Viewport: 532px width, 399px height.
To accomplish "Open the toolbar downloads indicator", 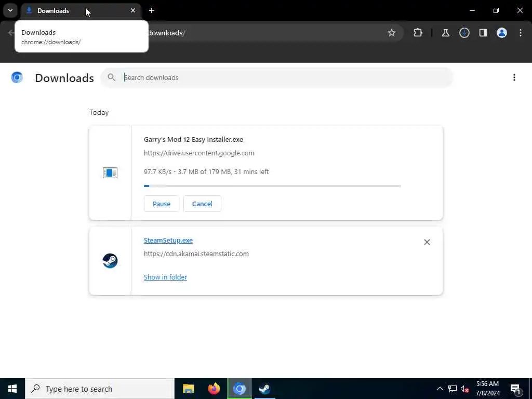I will pyautogui.click(x=464, y=33).
